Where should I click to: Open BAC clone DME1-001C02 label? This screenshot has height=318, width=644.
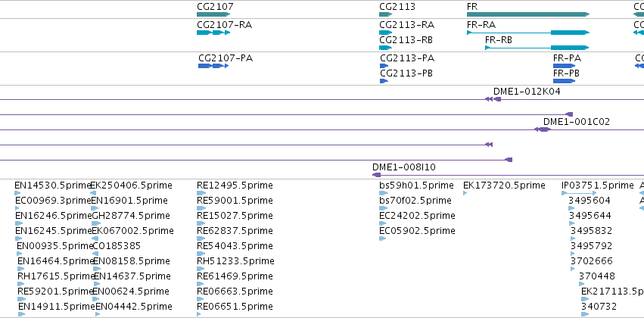tap(577, 122)
